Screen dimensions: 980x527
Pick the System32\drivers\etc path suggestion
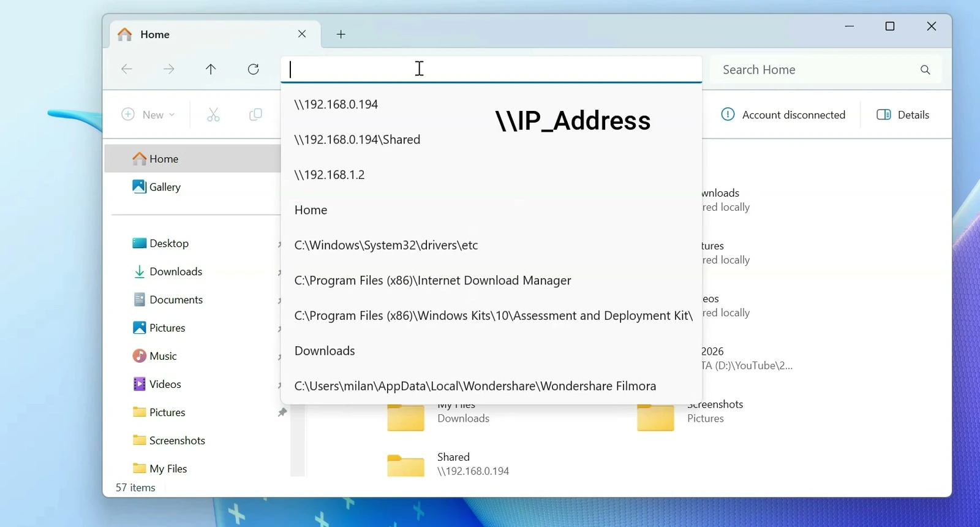pos(491,245)
